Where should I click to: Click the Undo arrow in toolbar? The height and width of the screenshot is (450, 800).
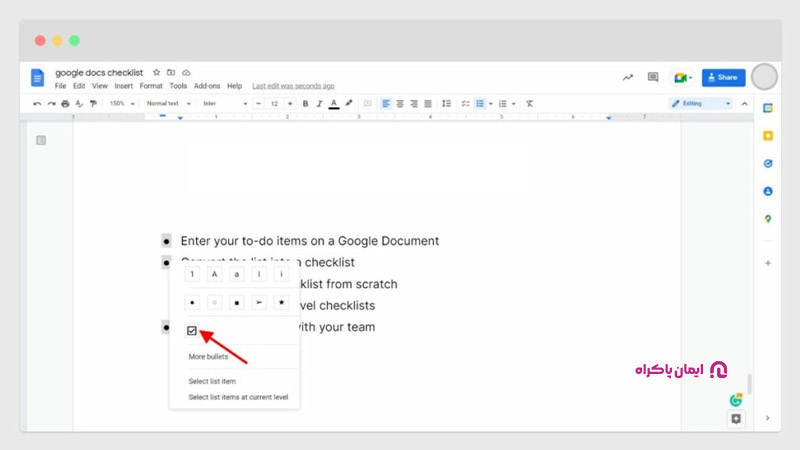coord(37,103)
